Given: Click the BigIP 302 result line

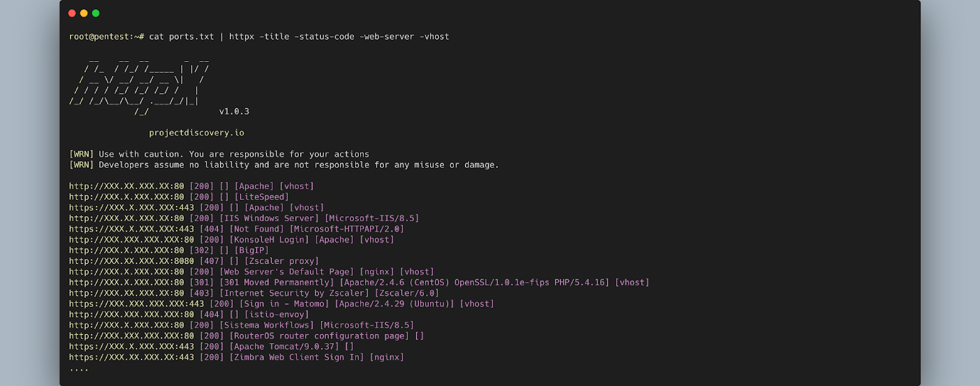Looking at the screenshot, I should pos(169,250).
